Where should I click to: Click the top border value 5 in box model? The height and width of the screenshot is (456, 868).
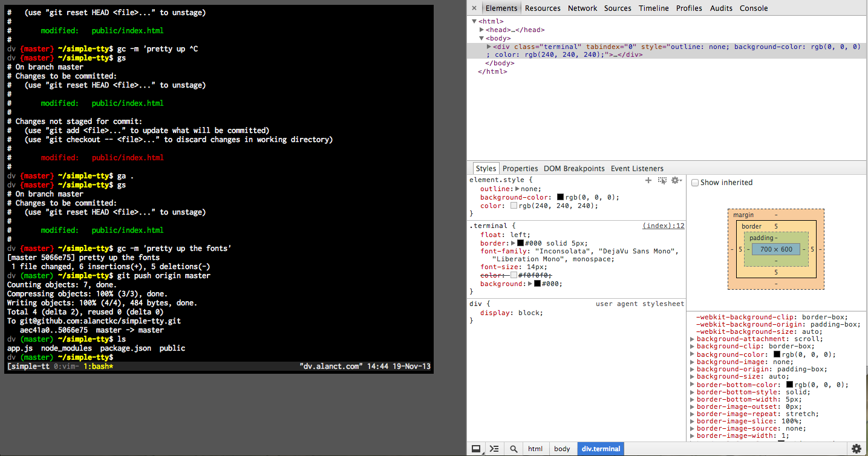[x=776, y=226]
